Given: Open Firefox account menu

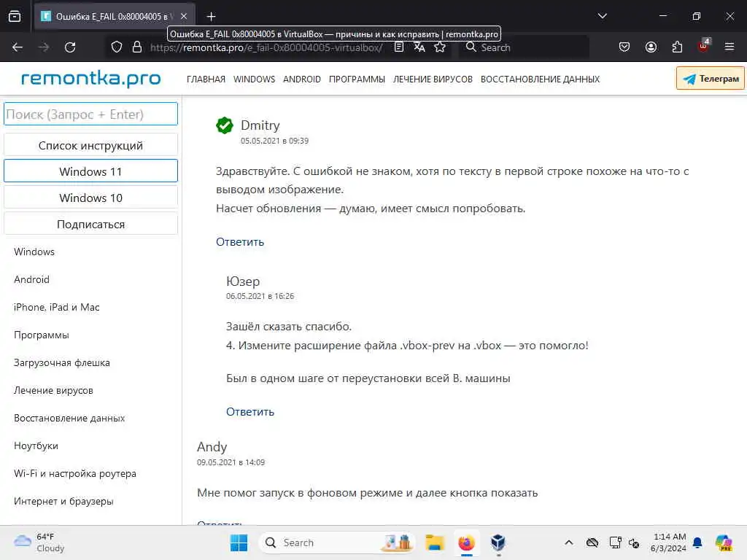Looking at the screenshot, I should (x=651, y=47).
